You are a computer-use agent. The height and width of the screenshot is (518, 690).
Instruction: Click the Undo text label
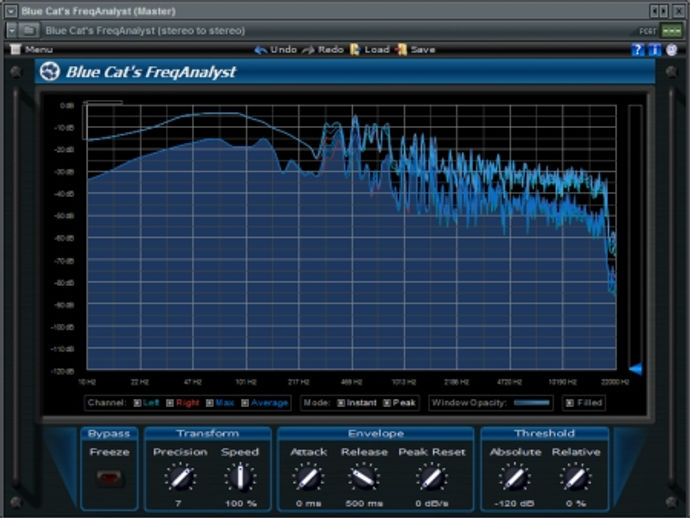[283, 50]
